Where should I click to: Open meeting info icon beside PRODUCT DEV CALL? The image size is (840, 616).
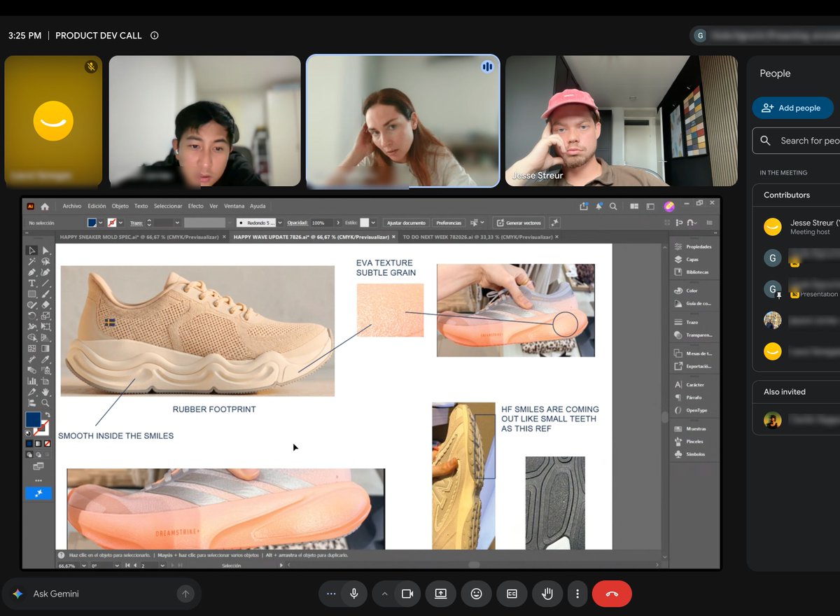tap(155, 36)
